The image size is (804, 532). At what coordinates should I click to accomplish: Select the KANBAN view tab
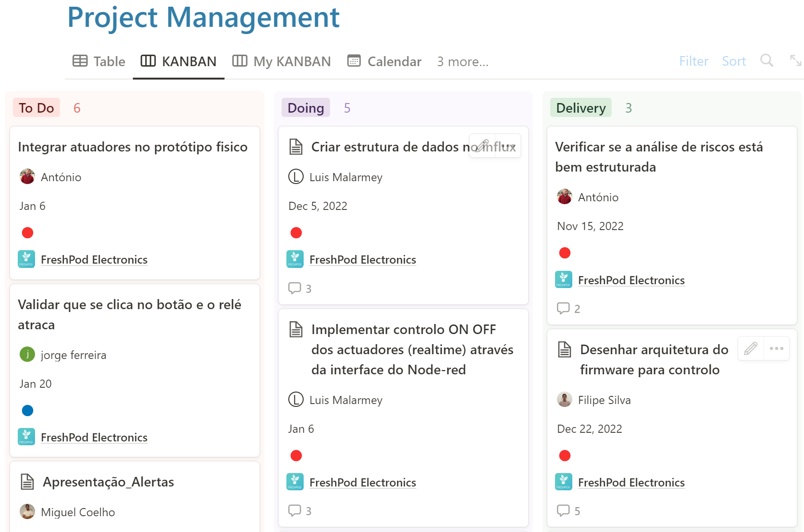[178, 61]
